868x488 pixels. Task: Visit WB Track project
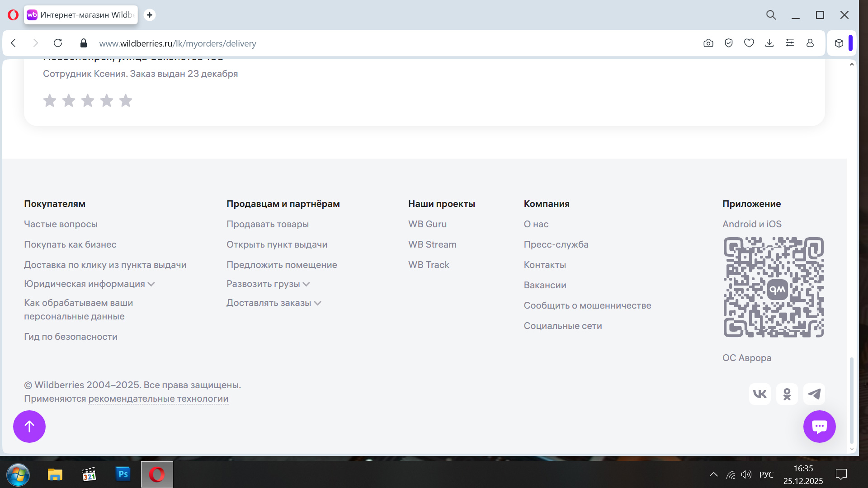point(429,265)
